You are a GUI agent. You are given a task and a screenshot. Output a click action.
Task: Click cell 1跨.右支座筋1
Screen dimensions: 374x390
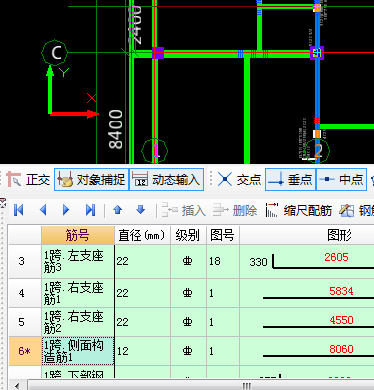pos(78,293)
